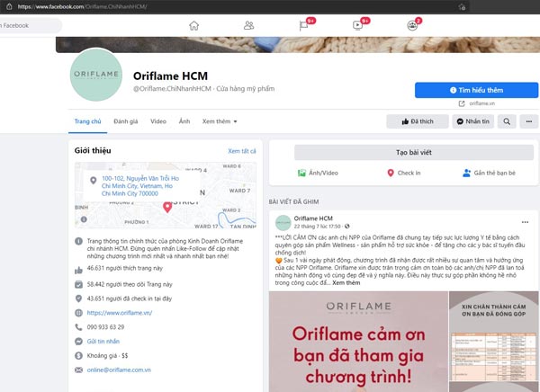Click the red map location pin

pos(167,207)
